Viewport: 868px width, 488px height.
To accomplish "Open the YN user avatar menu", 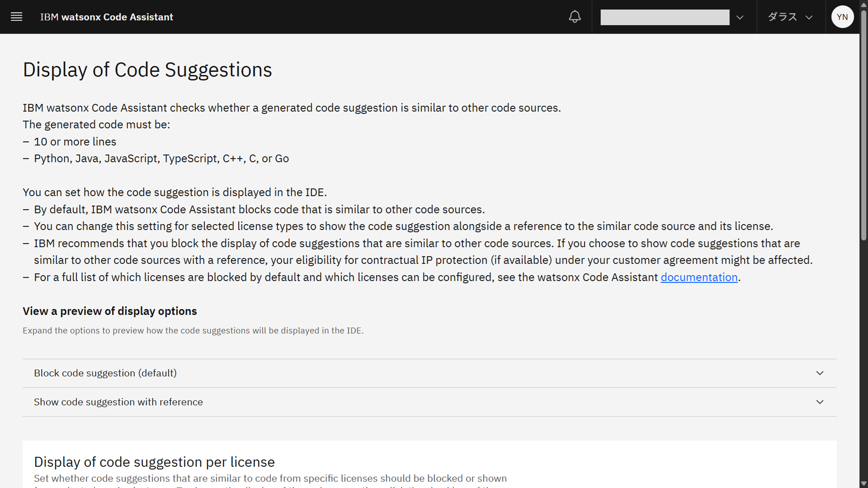I will point(842,17).
